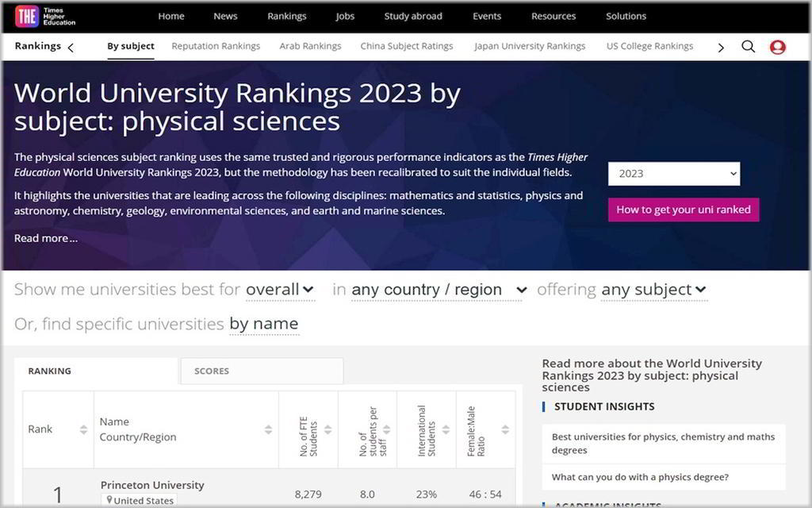Click the United States location pin icon
Viewport: 812px width, 508px height.
pos(109,500)
